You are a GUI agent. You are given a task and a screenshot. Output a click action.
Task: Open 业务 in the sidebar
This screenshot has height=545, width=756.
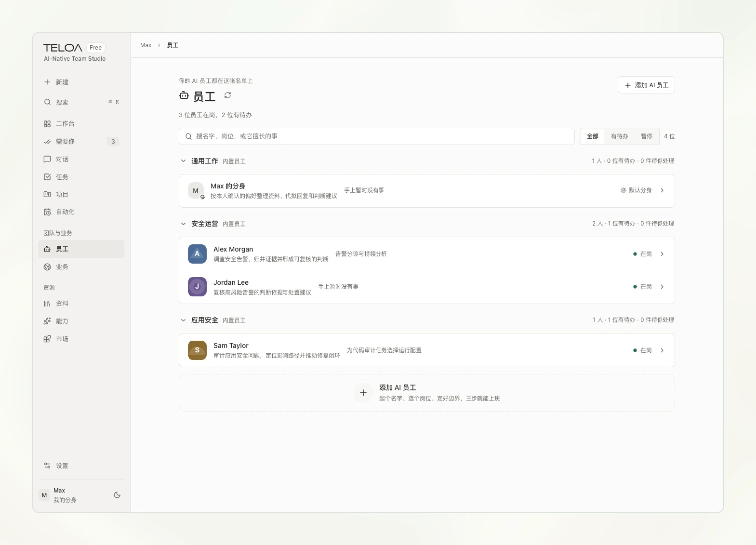(x=82, y=267)
